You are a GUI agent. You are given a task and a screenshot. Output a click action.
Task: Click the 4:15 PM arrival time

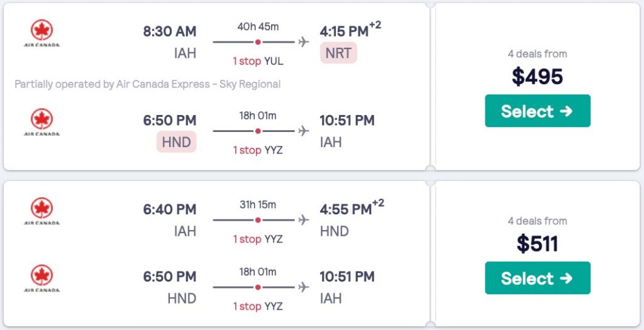344,31
